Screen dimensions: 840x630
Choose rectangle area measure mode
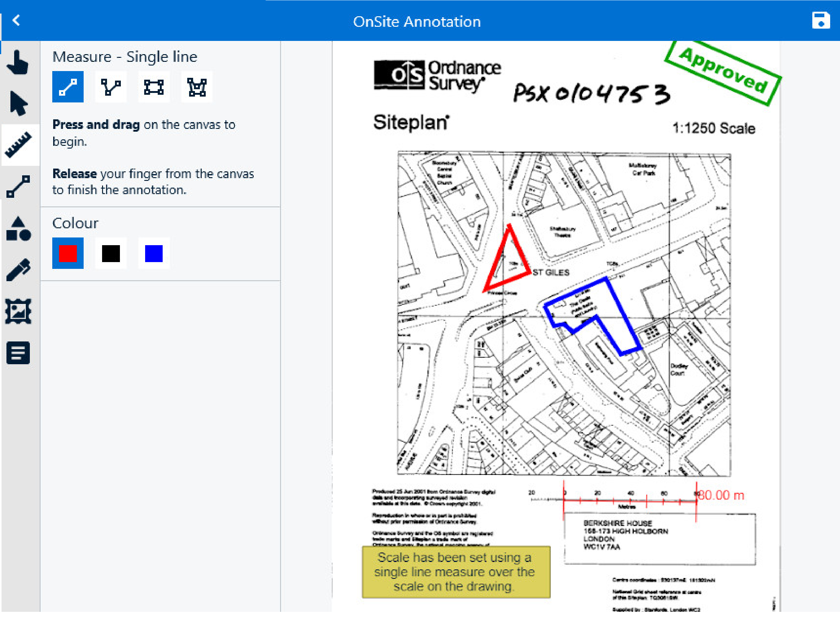pos(154,87)
